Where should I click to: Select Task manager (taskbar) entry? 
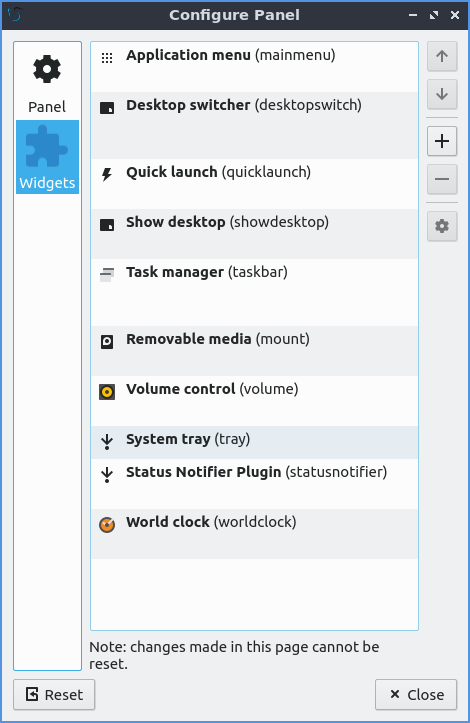254,292
